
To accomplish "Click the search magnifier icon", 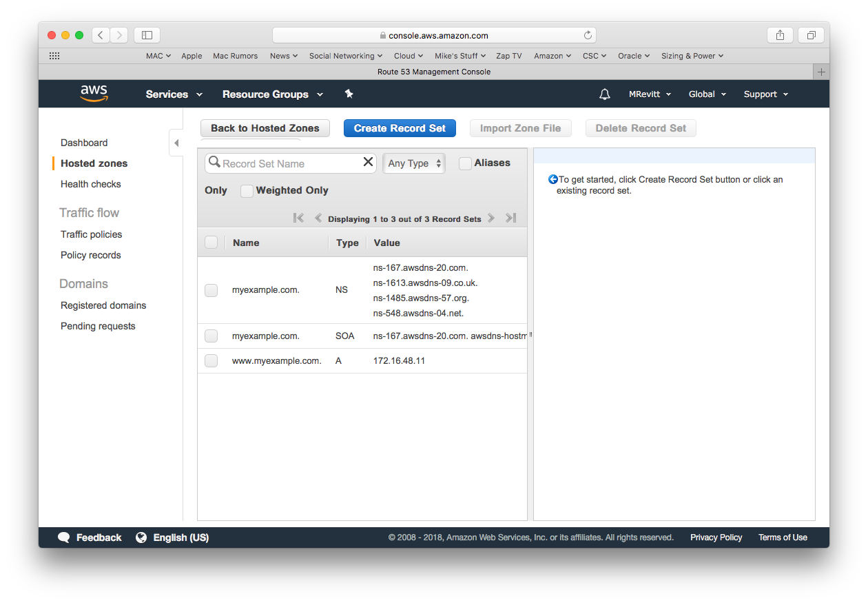I will point(214,162).
